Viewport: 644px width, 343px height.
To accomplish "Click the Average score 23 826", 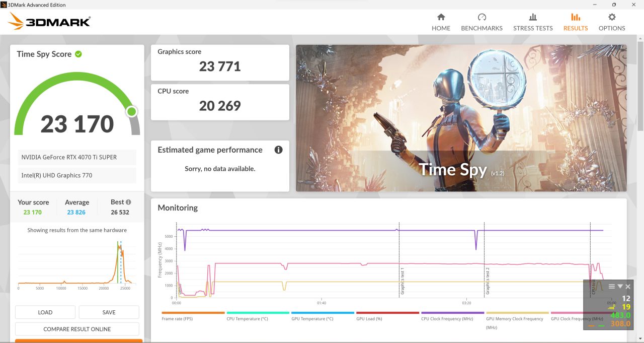I will [x=77, y=212].
